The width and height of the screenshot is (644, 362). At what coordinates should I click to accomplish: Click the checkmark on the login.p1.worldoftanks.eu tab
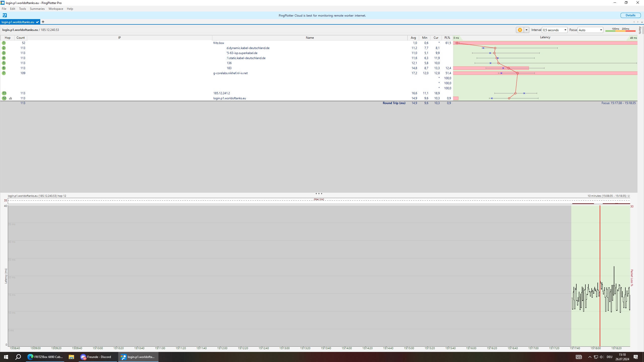[x=37, y=22]
